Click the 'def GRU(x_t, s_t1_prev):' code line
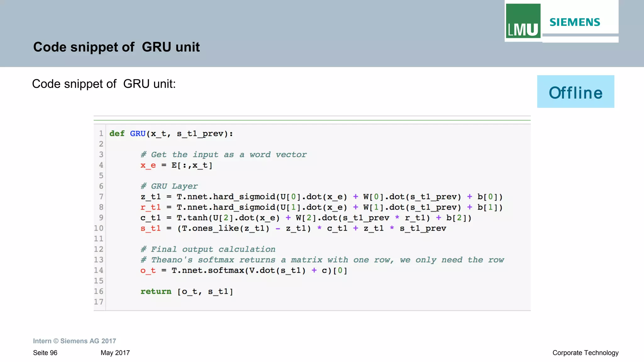The image size is (644, 362). [x=171, y=134]
